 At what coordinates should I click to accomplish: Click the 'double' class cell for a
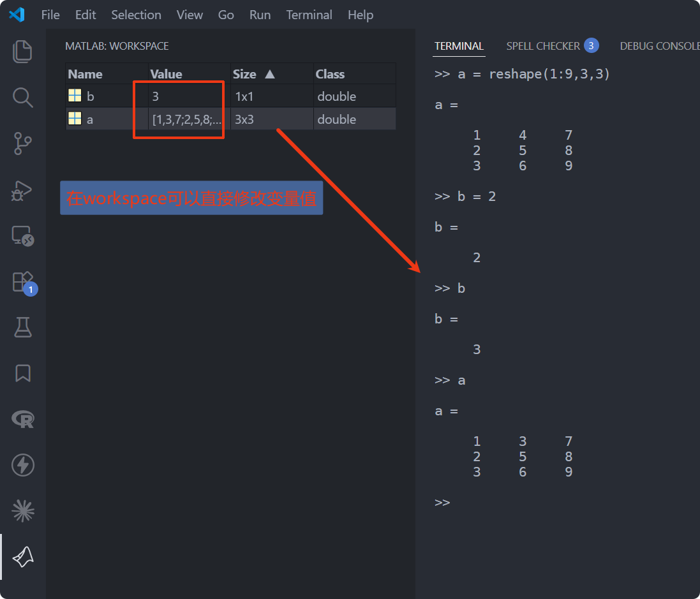pyautogui.click(x=354, y=119)
